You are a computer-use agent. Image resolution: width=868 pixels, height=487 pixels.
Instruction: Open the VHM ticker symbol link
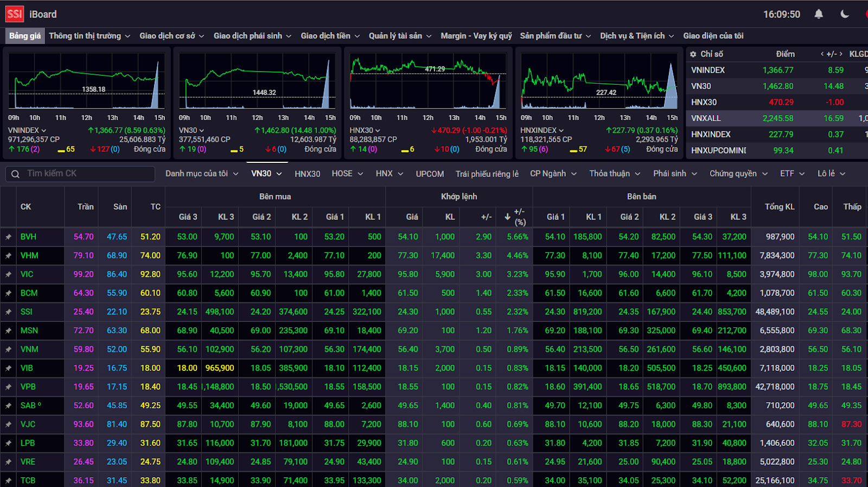pos(29,256)
